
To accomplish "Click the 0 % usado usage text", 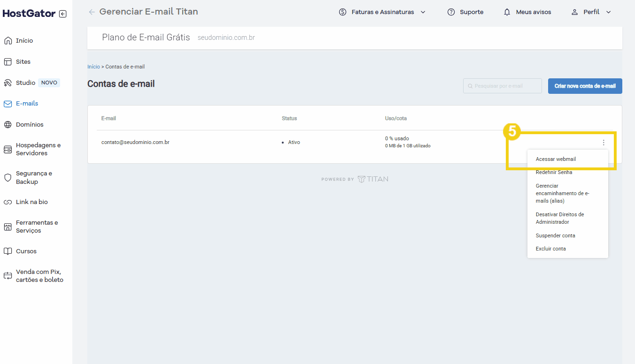I will (x=397, y=138).
